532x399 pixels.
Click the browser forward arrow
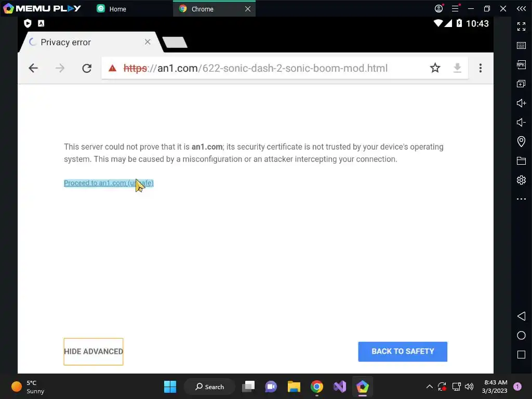click(60, 68)
